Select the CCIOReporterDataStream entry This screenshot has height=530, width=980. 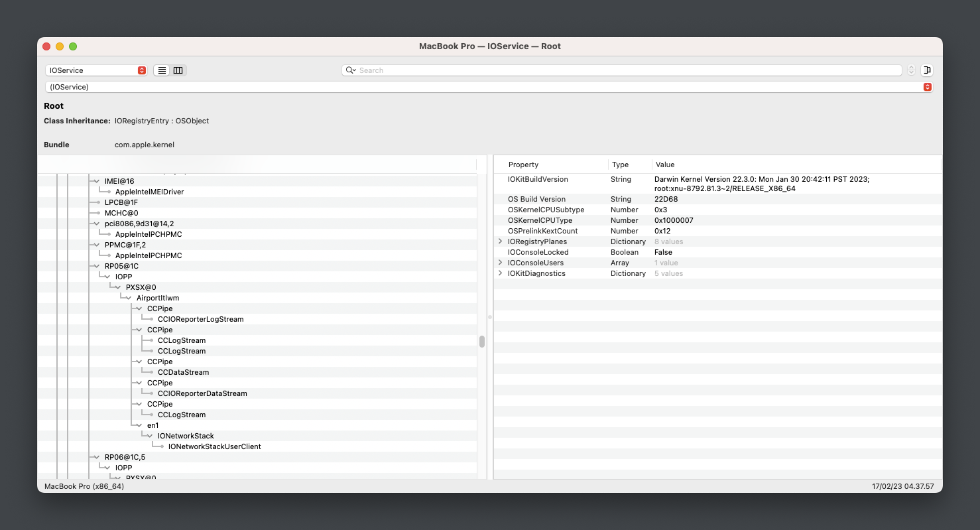[202, 393]
